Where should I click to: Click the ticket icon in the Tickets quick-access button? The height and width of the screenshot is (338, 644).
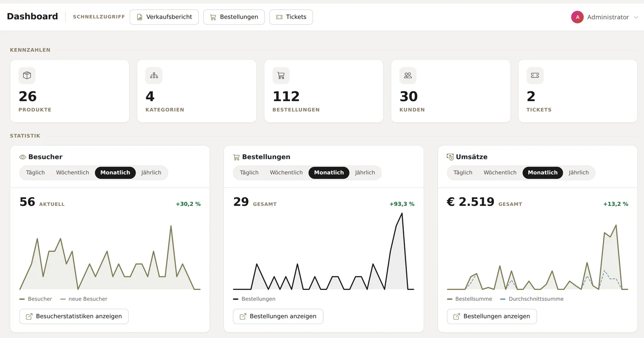pos(279,17)
